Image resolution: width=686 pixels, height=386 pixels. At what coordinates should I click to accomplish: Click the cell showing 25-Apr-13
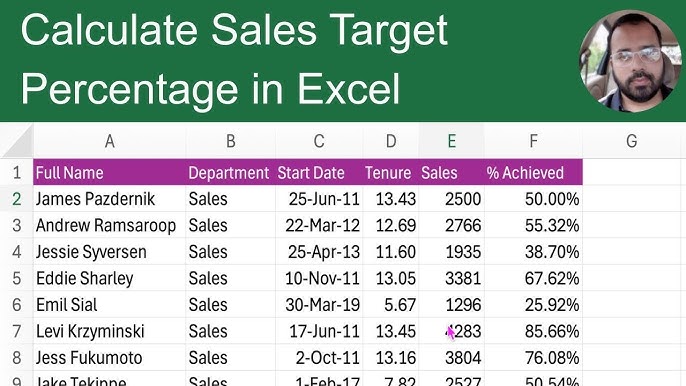(319, 252)
